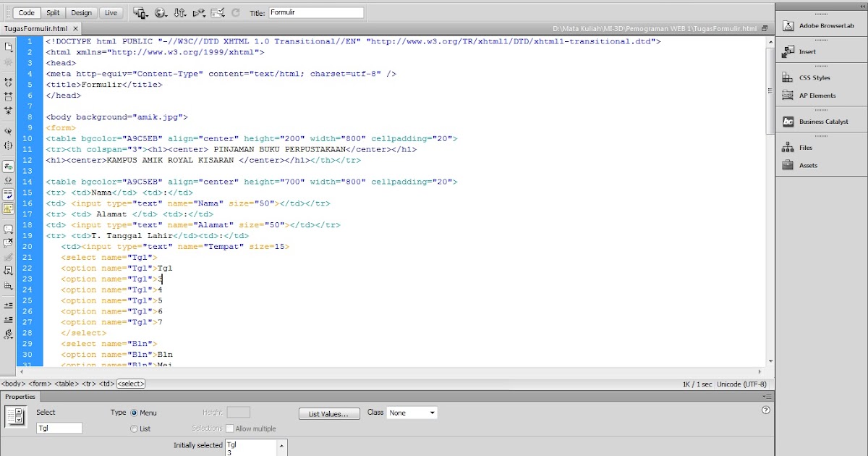Viewport: 868px width, 456px height.
Task: Click Select Parent Tag icon
Action: (9, 132)
